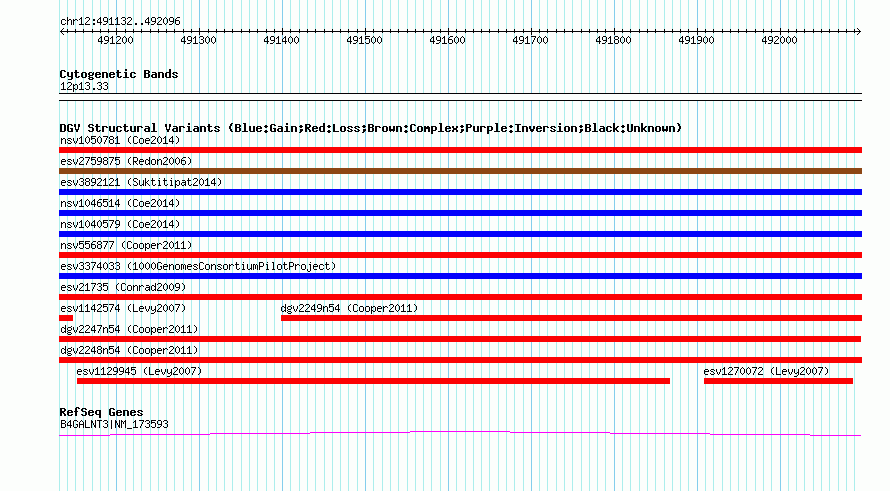
Task: Click the nsv1050781 (Coe2014) red loss bar
Action: (x=460, y=150)
